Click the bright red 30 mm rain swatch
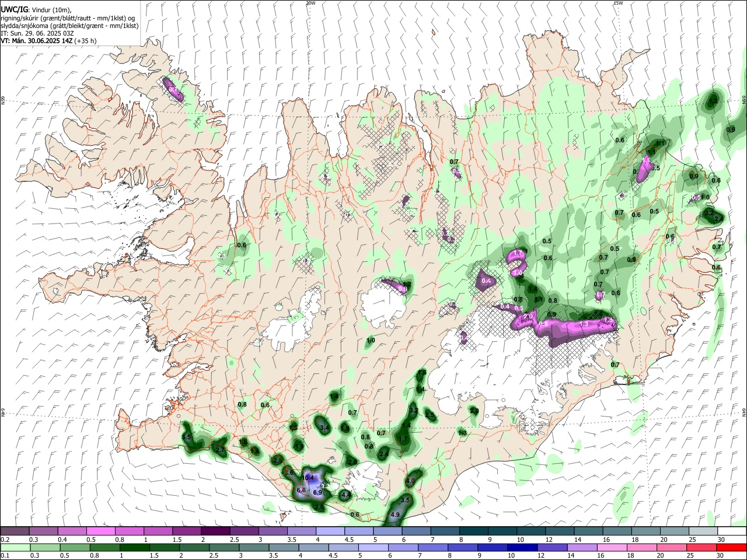Image resolution: width=747 pixels, height=560 pixels. tap(731, 548)
